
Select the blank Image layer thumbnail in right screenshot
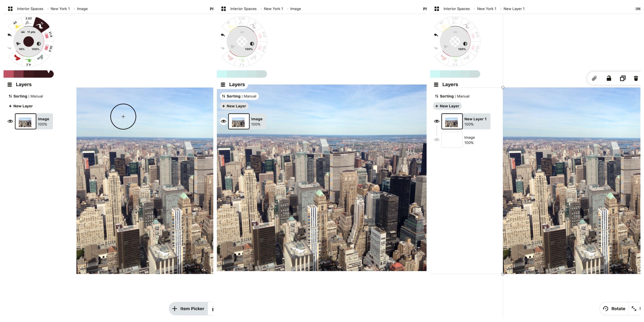click(452, 140)
